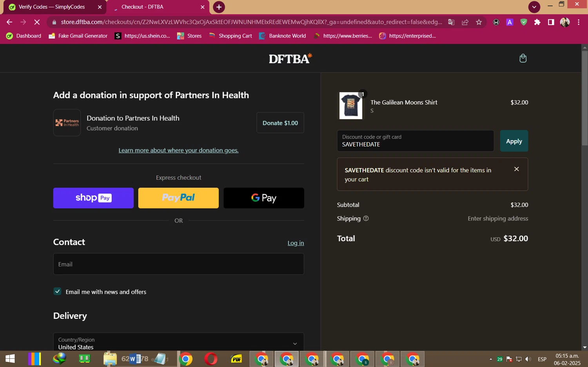Open the Banknote World bookmark
Image resolution: width=588 pixels, height=367 pixels.
coord(282,36)
